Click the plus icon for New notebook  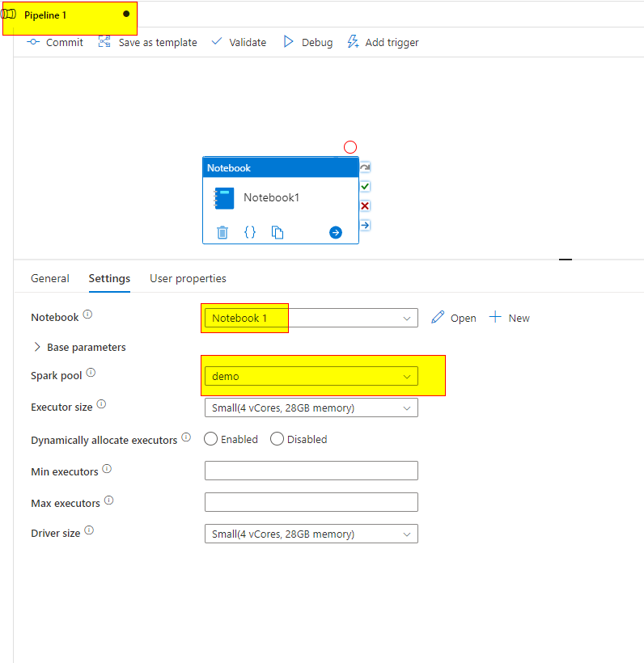tap(495, 317)
